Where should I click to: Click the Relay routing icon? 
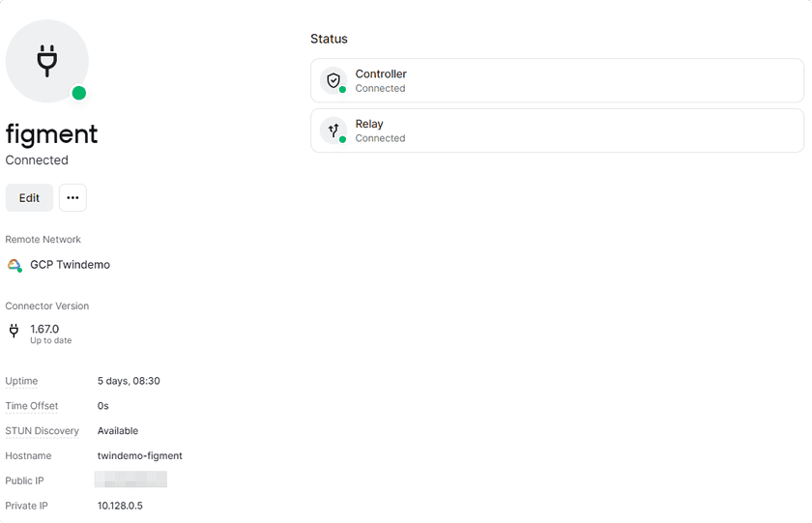click(x=333, y=131)
